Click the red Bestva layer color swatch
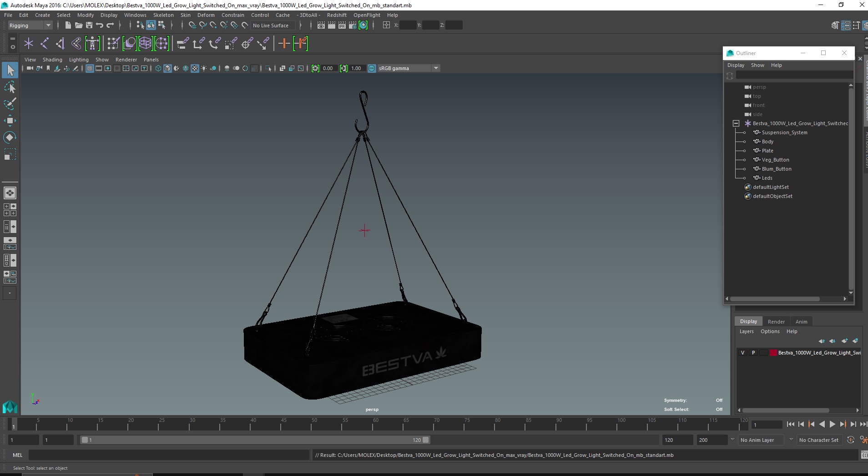The image size is (868, 476). pyautogui.click(x=773, y=353)
